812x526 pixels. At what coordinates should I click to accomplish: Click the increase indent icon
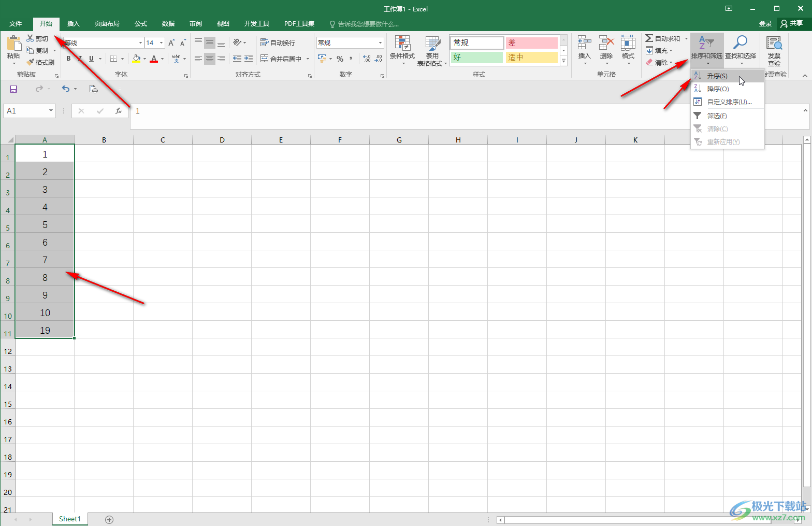249,59
